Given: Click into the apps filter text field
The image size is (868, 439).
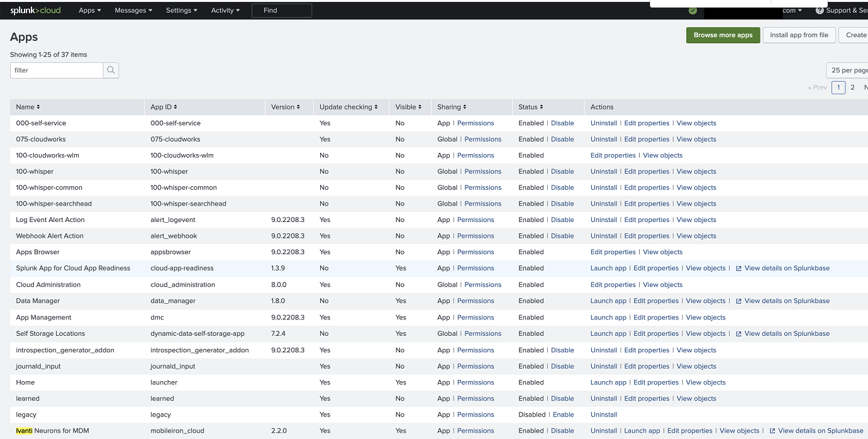Looking at the screenshot, I should click(57, 70).
